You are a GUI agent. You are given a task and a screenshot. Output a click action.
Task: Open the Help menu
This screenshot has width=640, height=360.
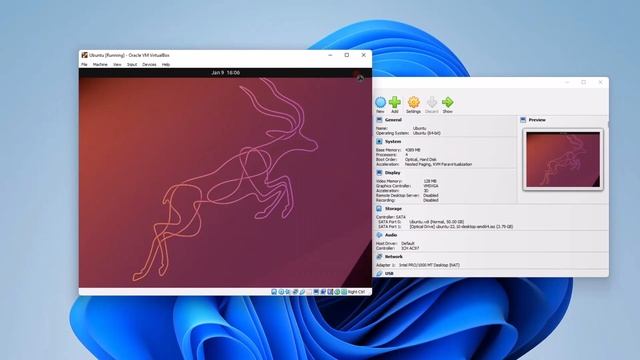(166, 64)
